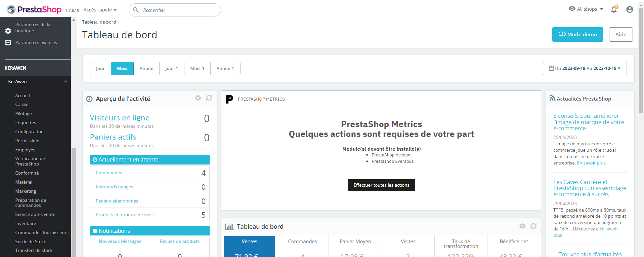Open Commandes fournisseurs in the sidebar

pyautogui.click(x=42, y=232)
